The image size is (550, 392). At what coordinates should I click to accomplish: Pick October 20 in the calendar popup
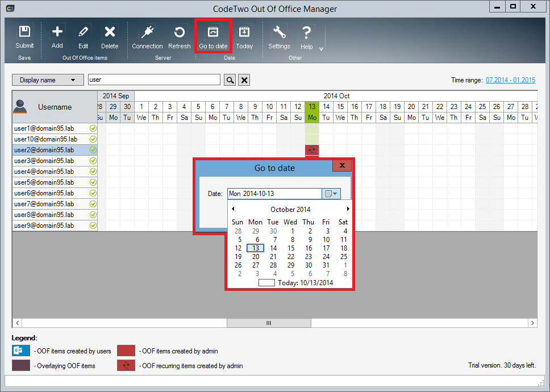coord(256,257)
